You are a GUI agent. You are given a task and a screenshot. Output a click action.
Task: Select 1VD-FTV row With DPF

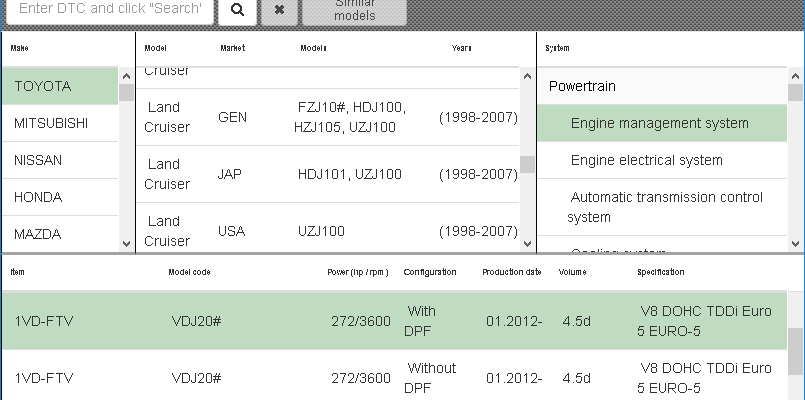coord(395,321)
